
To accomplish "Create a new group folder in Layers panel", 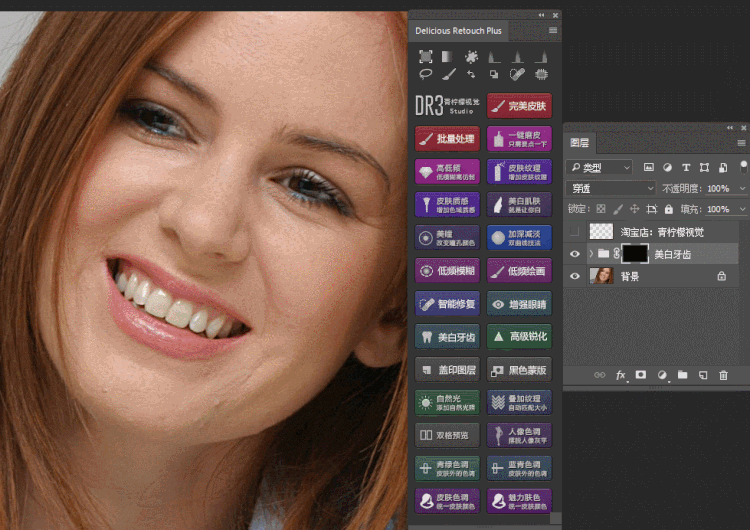I will point(682,375).
